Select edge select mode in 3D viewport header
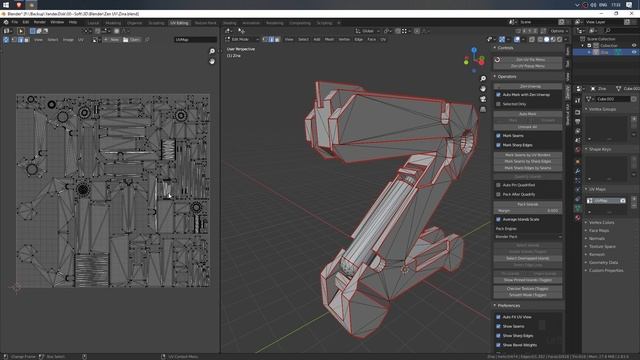The image size is (640, 360). pyautogui.click(x=271, y=39)
